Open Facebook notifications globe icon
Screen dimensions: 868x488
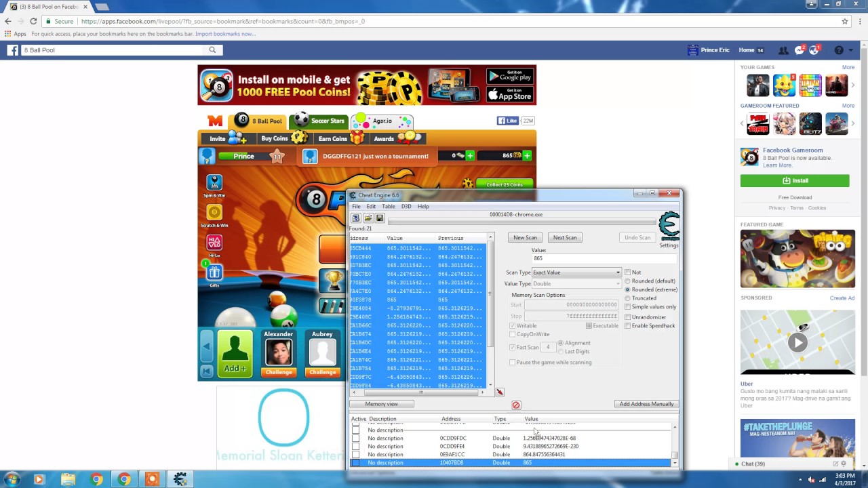(814, 50)
